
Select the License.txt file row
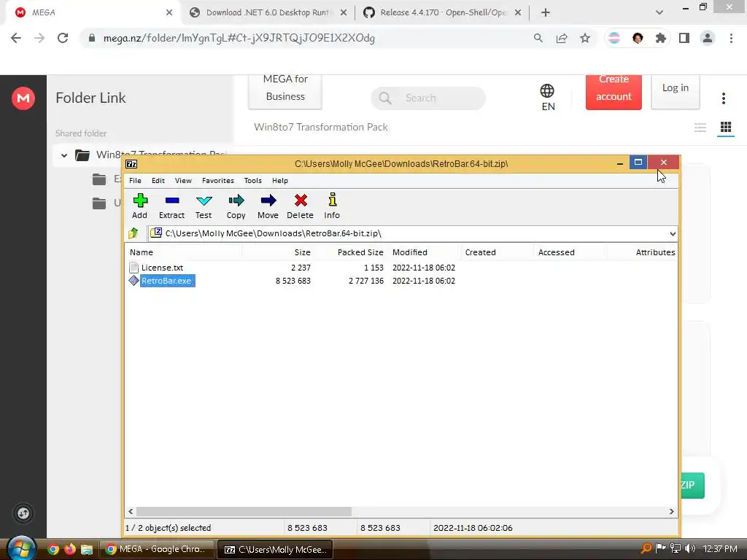tap(162, 268)
